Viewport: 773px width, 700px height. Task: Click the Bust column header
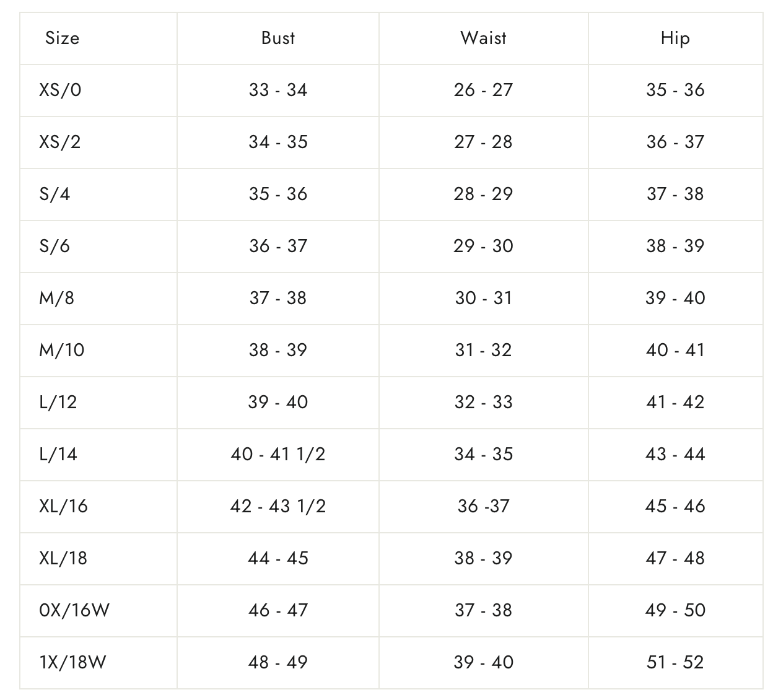278,38
